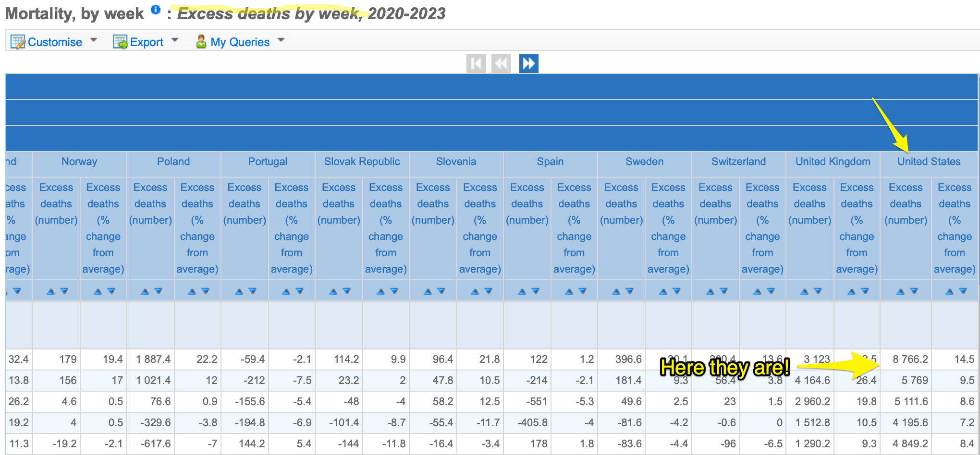The image size is (980, 455).
Task: Jump to the first page of columns
Action: pos(476,63)
